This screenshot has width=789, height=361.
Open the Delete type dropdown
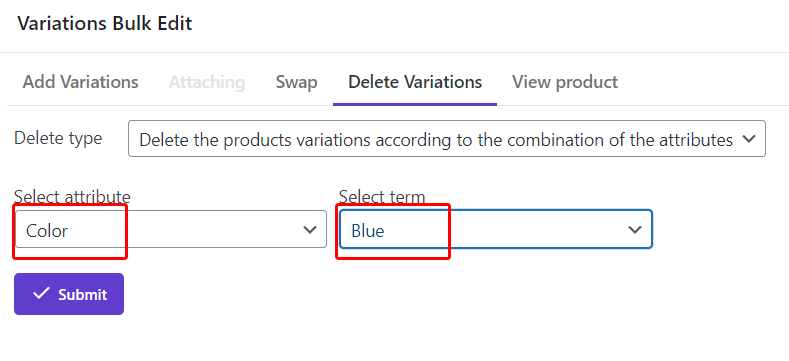tap(447, 138)
